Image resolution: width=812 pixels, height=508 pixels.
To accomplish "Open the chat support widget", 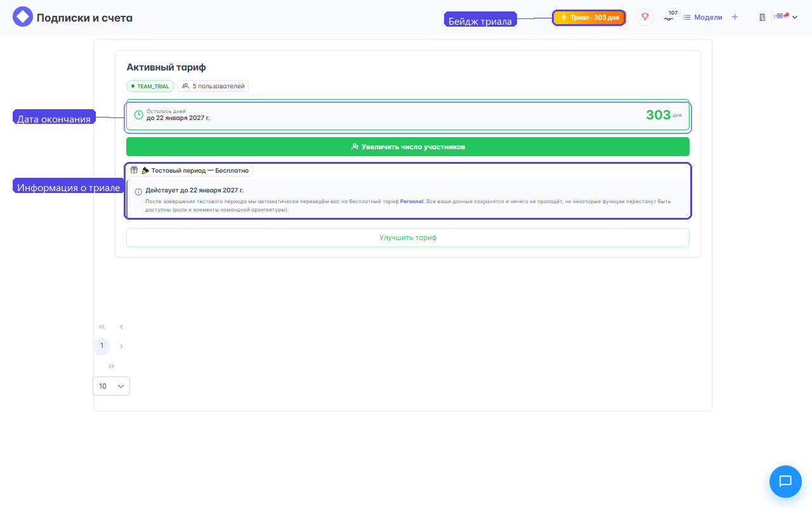I will [x=785, y=481].
